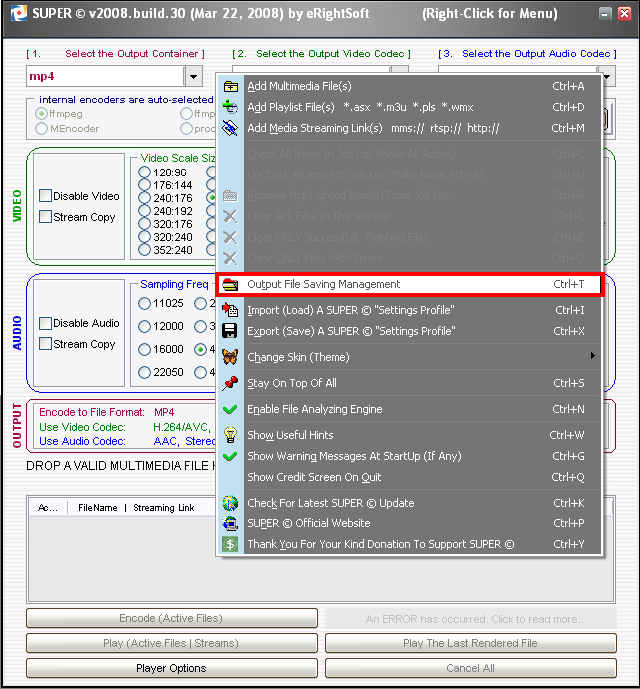
Task: Click the Export Settings Profile floppy icon
Action: (x=230, y=331)
